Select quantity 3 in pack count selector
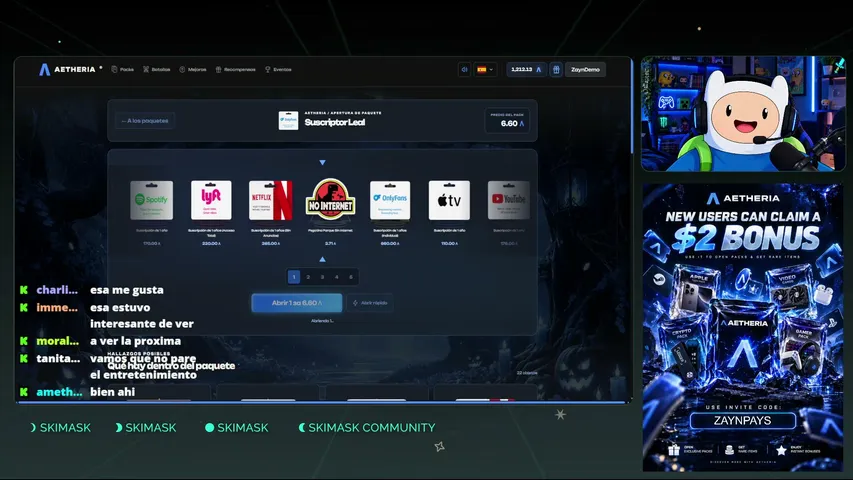The image size is (853, 480). pyautogui.click(x=322, y=277)
